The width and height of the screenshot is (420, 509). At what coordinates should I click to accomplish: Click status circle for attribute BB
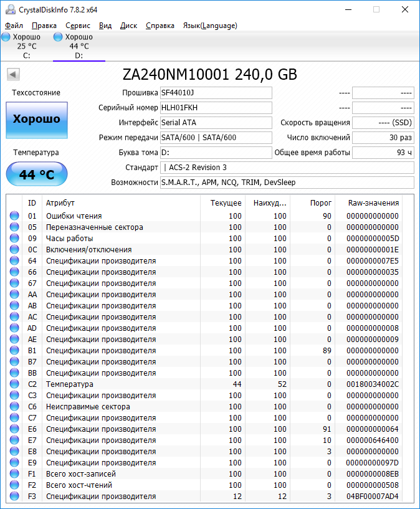coord(14,373)
